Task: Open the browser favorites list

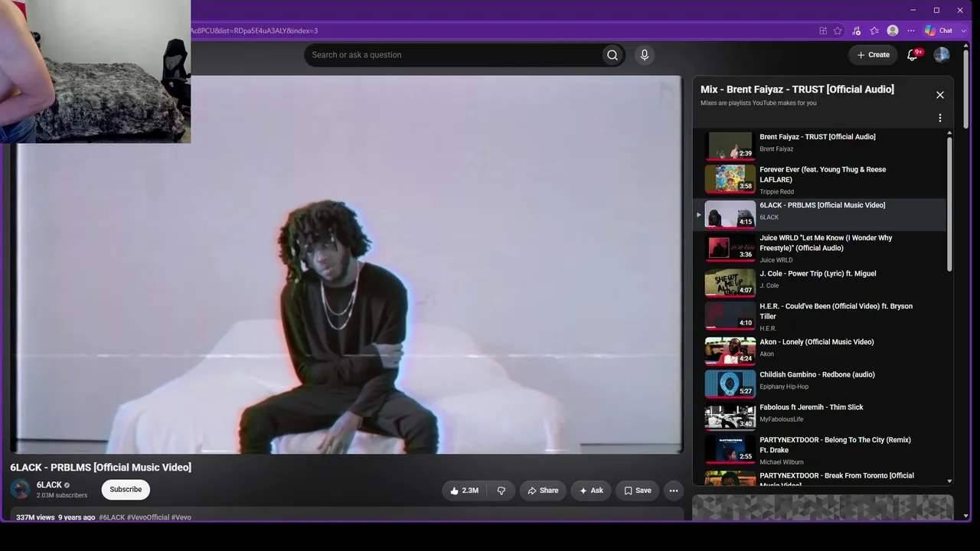Action: pyautogui.click(x=874, y=31)
